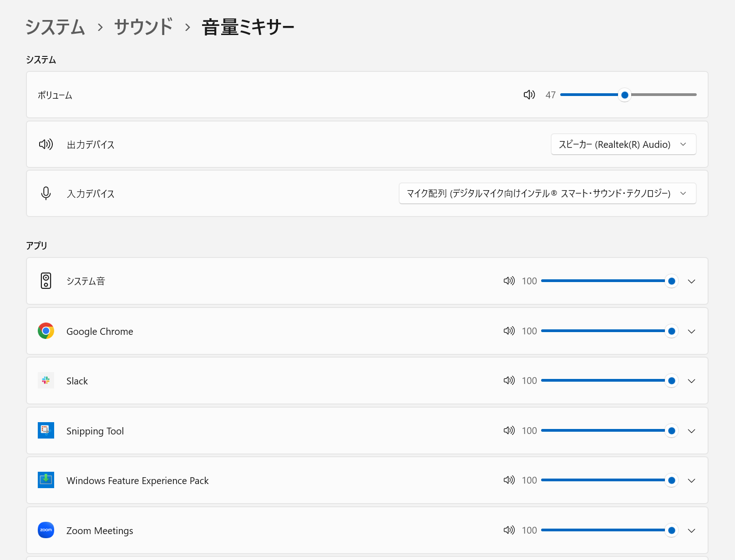735x560 pixels.
Task: Click the Zoom Meetings app icon
Action: (46, 530)
